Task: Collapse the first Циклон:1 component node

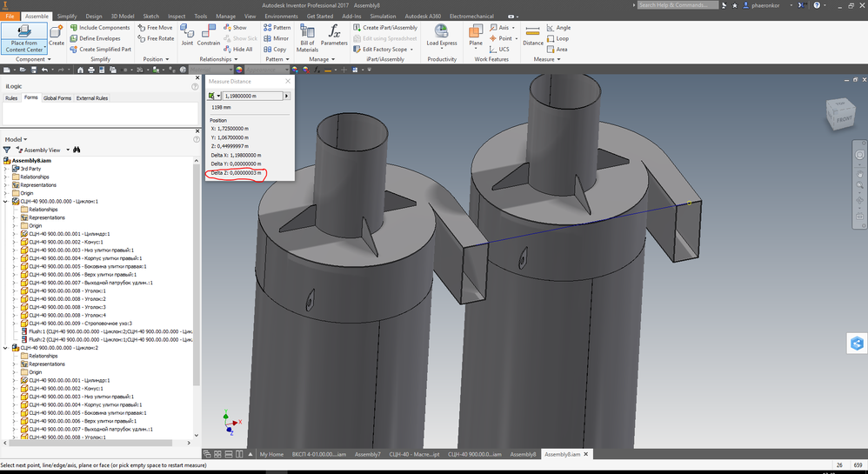Action: (6, 202)
